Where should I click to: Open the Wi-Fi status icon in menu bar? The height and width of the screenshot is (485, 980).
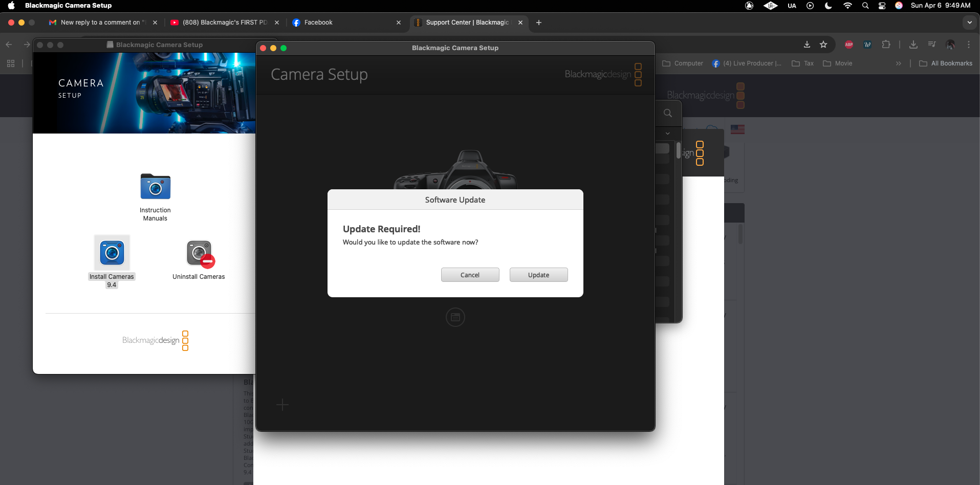point(847,6)
